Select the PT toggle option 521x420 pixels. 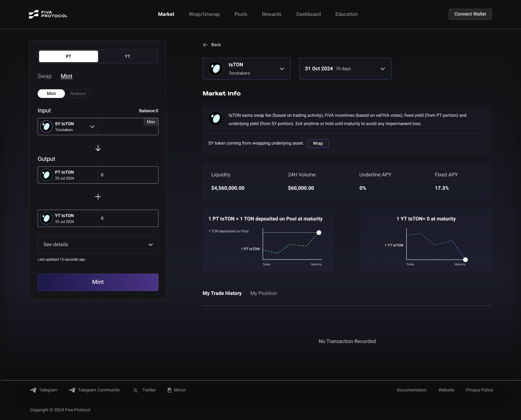(x=68, y=56)
